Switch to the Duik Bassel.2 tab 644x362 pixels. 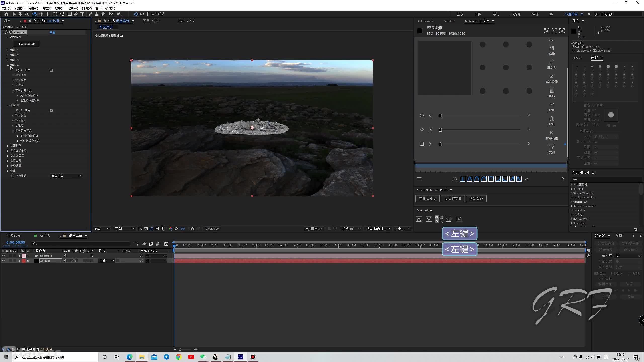(x=425, y=21)
